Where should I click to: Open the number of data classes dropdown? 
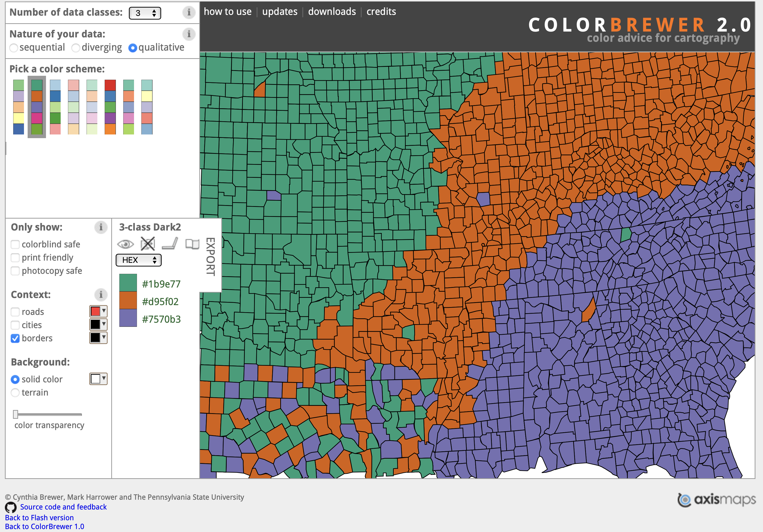coord(145,13)
